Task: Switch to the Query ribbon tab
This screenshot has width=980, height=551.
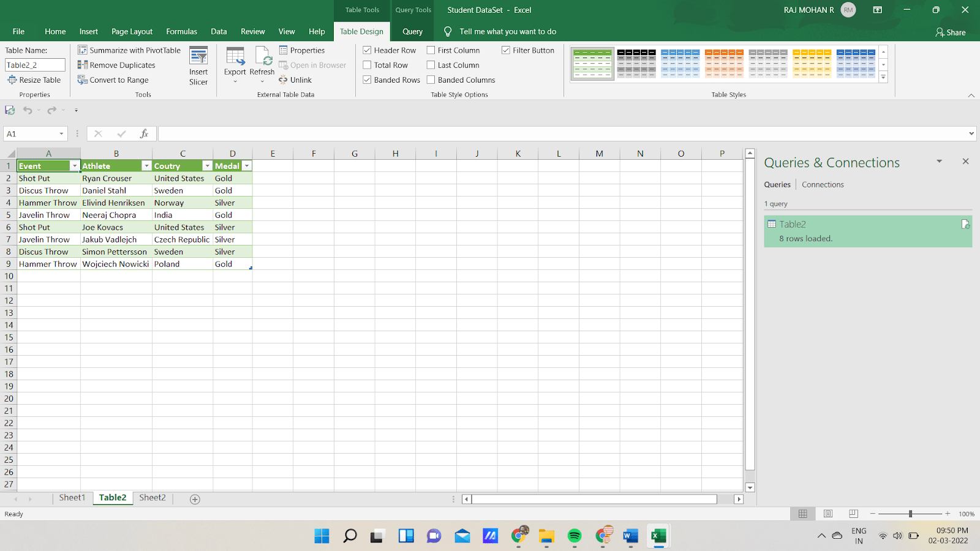Action: tap(412, 31)
